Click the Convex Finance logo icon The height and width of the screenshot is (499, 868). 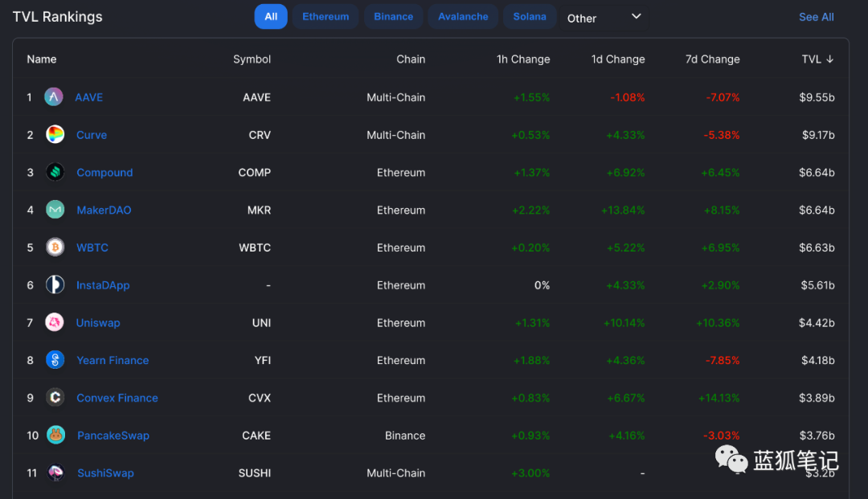pos(55,398)
